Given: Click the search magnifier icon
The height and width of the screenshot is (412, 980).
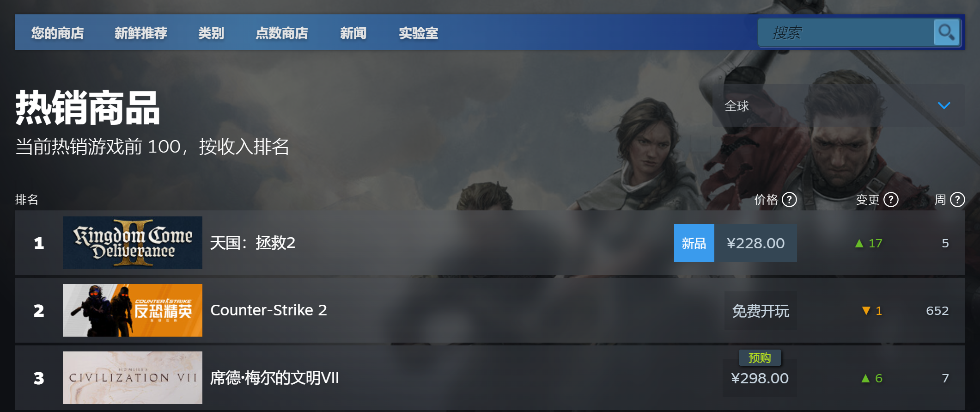Looking at the screenshot, I should [947, 32].
